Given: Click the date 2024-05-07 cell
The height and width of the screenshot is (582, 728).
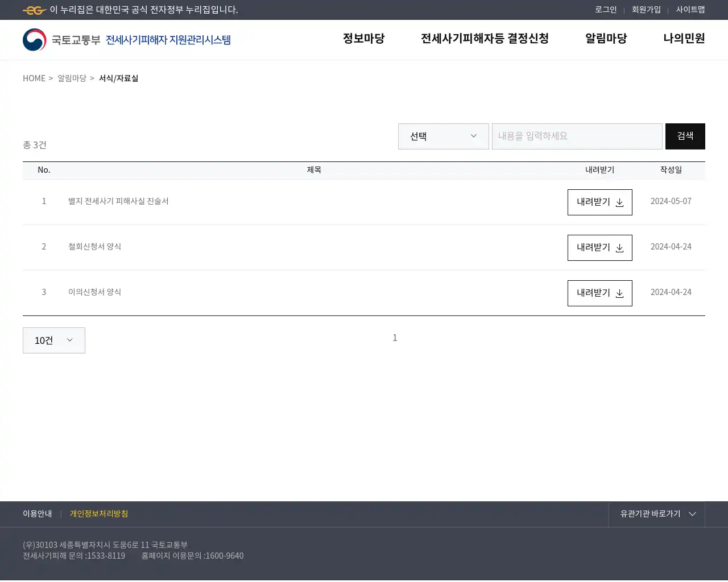Looking at the screenshot, I should point(671,201).
